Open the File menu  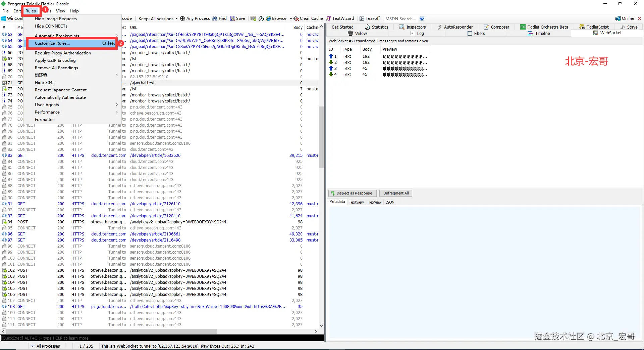point(6,11)
